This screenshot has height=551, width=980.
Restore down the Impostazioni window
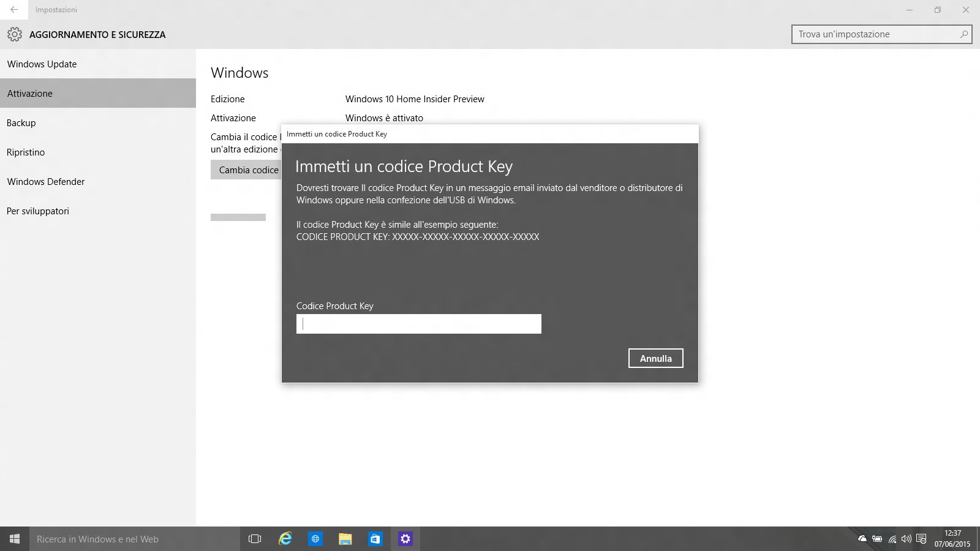[938, 10]
